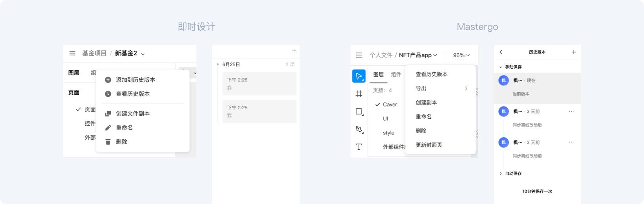Open the hamburger menu beside 个人文件
This screenshot has height=204, width=644.
[x=359, y=55]
